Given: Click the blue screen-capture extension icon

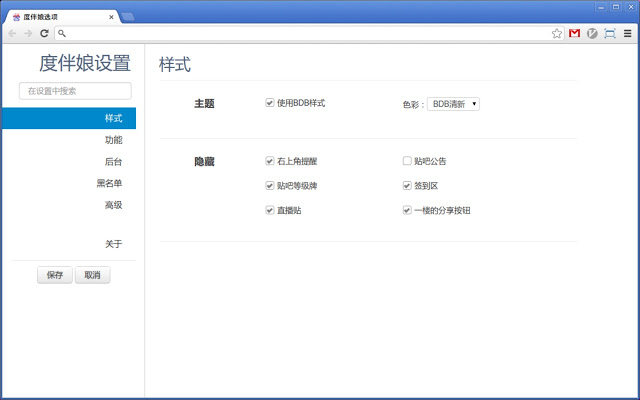Looking at the screenshot, I should pyautogui.click(x=610, y=33).
